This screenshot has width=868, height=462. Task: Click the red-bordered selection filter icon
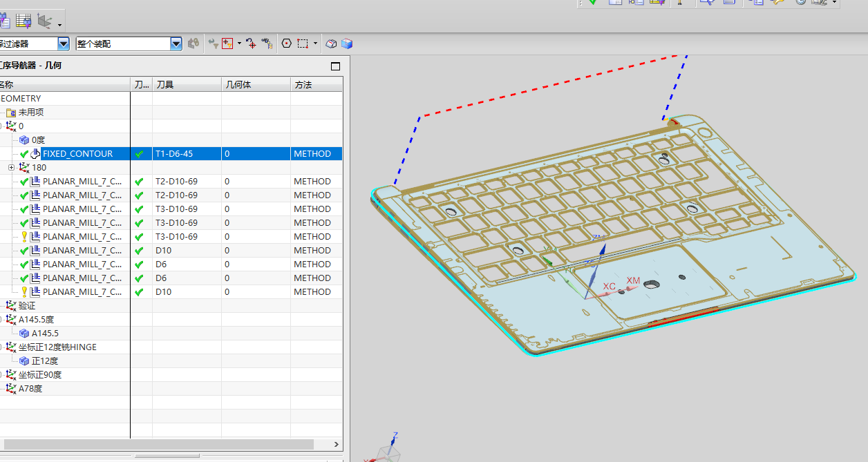(x=227, y=44)
